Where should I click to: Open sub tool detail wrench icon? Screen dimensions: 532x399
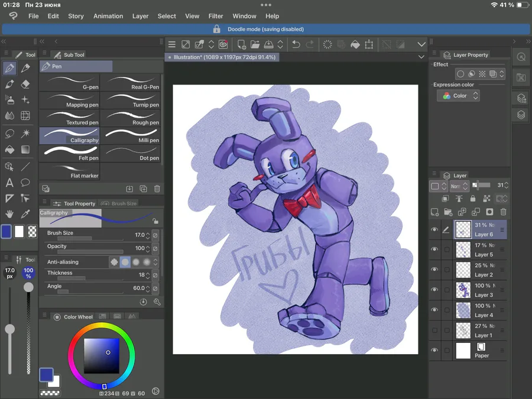[x=157, y=302]
